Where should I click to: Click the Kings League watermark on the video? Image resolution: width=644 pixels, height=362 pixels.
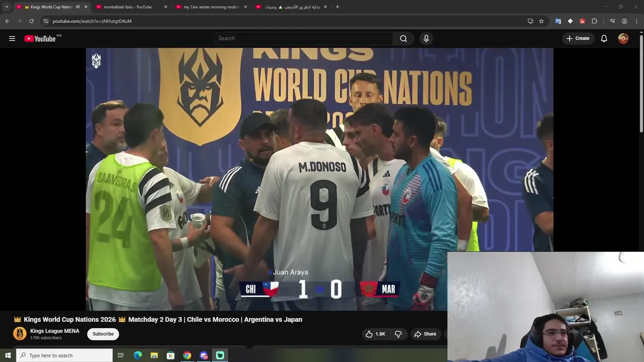(96, 61)
